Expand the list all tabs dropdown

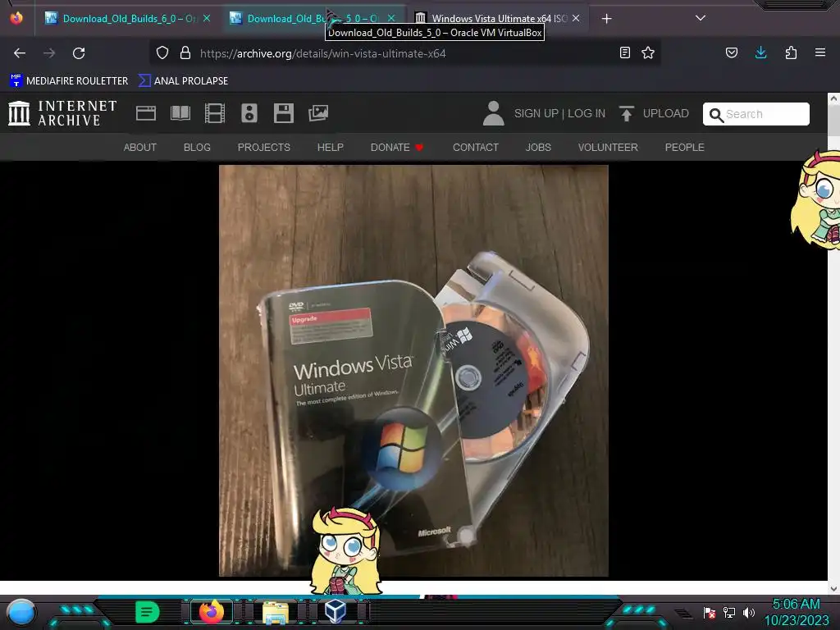701,18
